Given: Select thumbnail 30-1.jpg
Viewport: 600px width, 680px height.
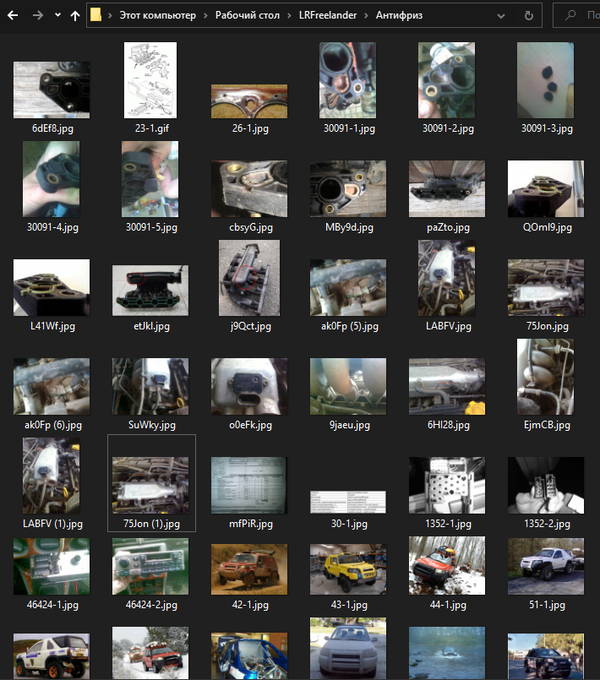Looking at the screenshot, I should (348, 502).
